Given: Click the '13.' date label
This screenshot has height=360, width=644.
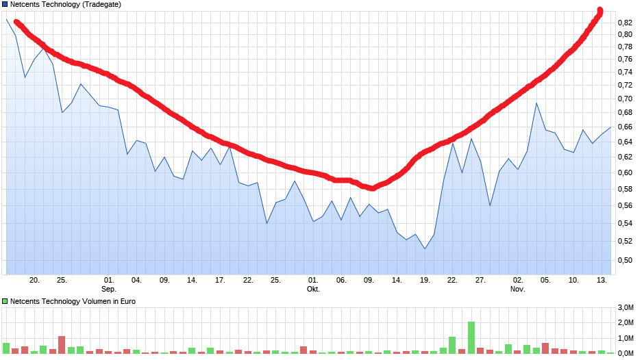Looking at the screenshot, I should (602, 281).
